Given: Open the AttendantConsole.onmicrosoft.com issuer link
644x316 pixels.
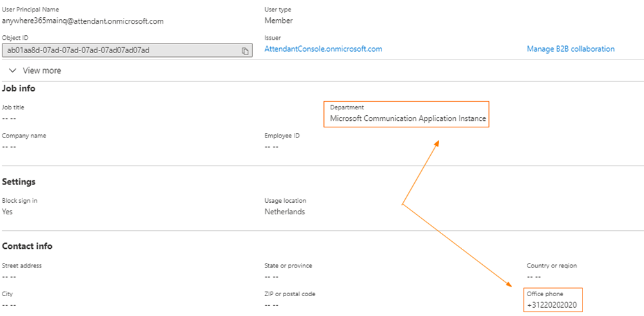Looking at the screenshot, I should click(323, 49).
